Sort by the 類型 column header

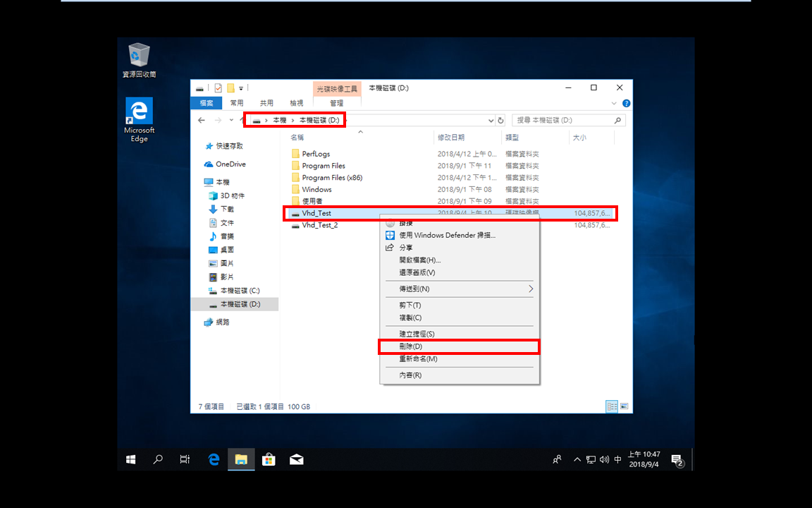pos(512,138)
